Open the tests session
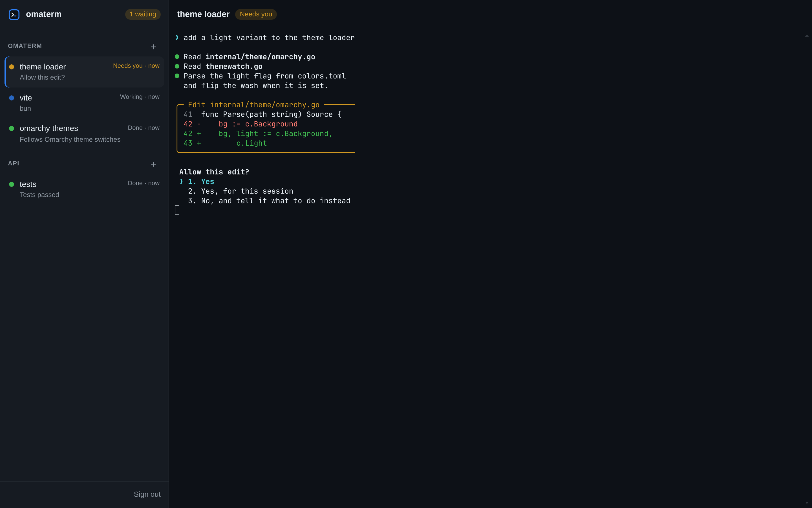 pos(84,189)
